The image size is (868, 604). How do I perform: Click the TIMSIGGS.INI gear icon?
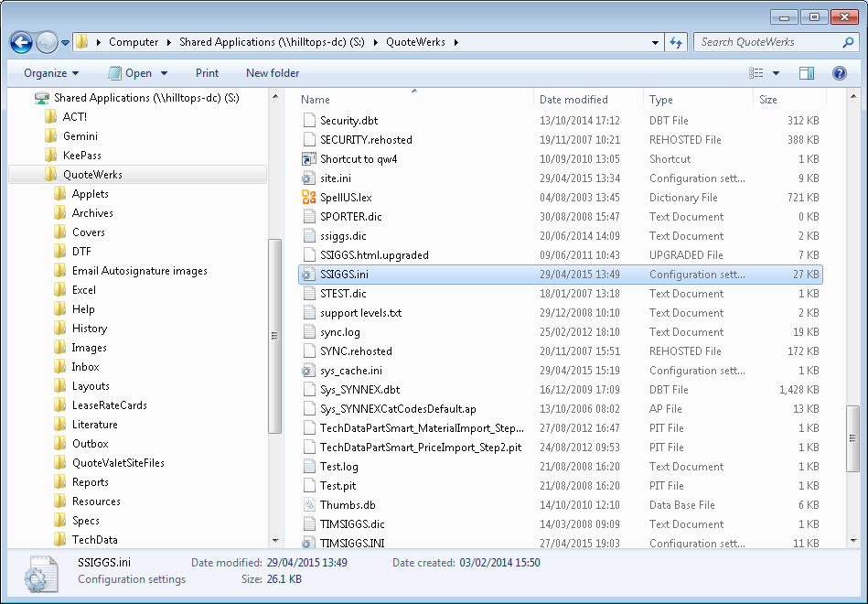309,543
